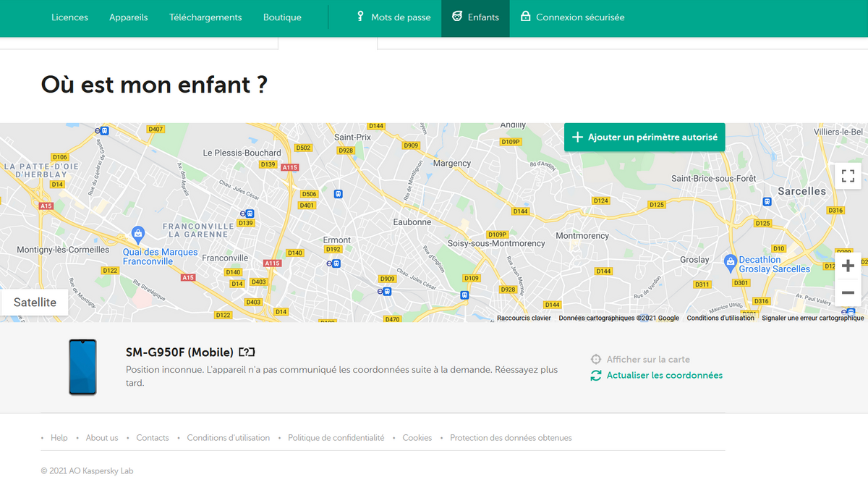The image size is (868, 490).
Task: Open the Cookies footer link
Action: tap(417, 438)
